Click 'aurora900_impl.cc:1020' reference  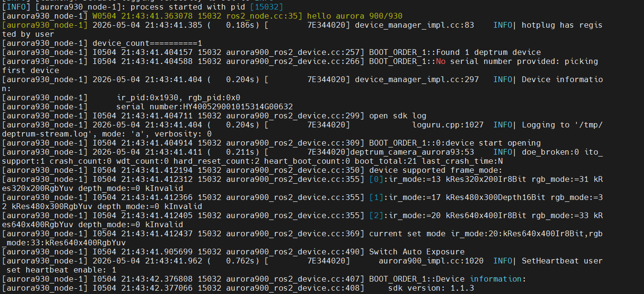click(431, 261)
